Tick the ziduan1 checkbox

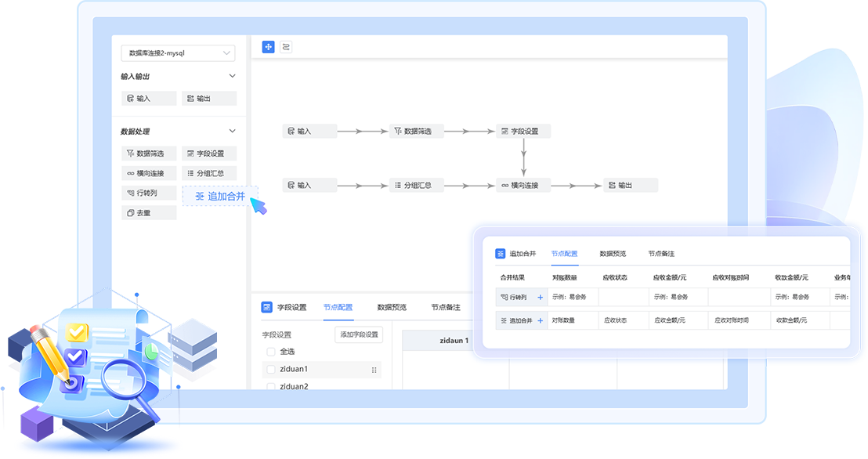click(x=271, y=369)
